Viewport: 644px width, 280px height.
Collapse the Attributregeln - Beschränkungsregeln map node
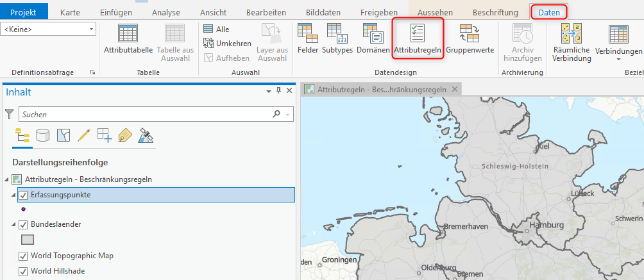6,179
